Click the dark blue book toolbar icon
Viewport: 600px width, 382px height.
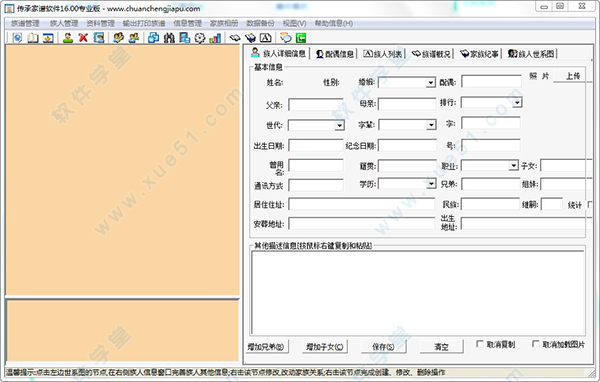click(250, 38)
